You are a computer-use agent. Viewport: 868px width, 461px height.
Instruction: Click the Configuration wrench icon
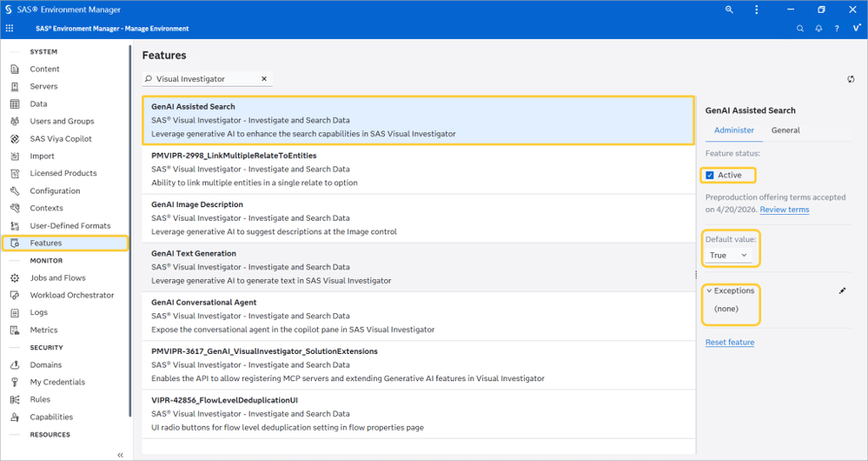(x=15, y=191)
